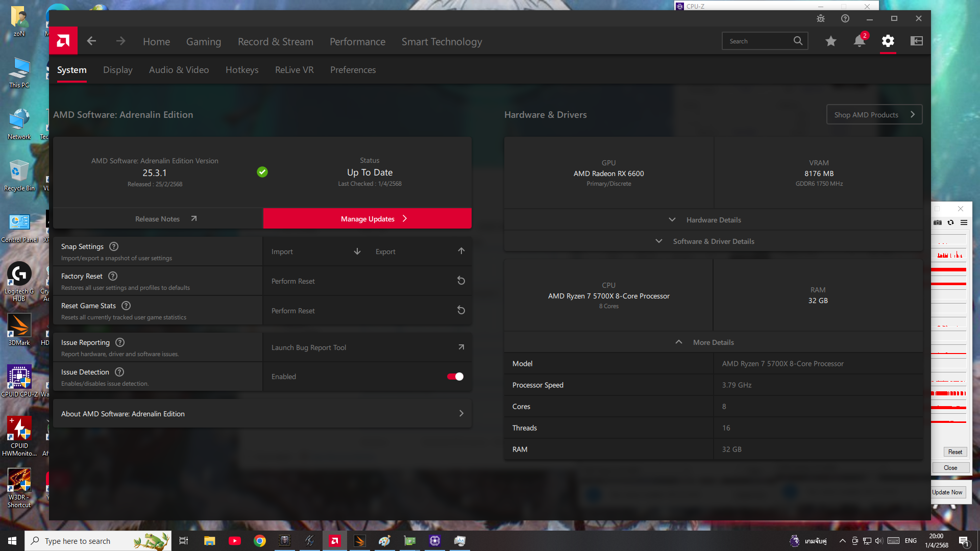Switch to the ReLive VR sub-tab

pyautogui.click(x=295, y=70)
